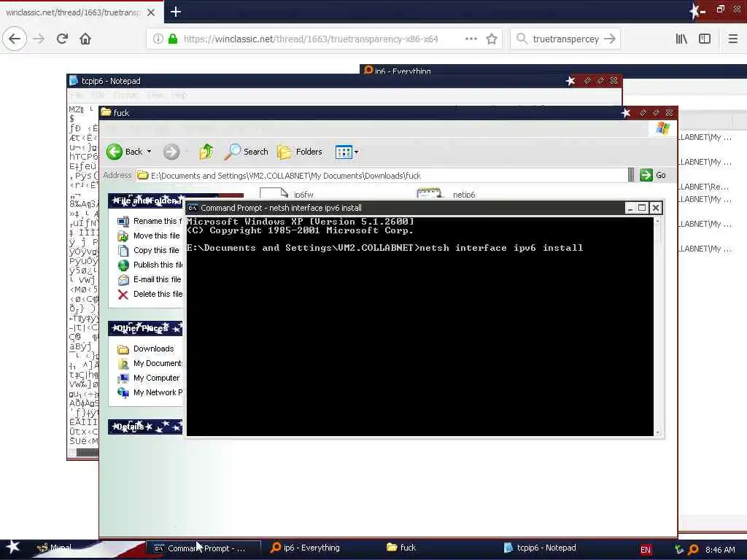Screen dimensions: 747x560
Task: Click the star button on Notepad titlebar
Action: 570,81
